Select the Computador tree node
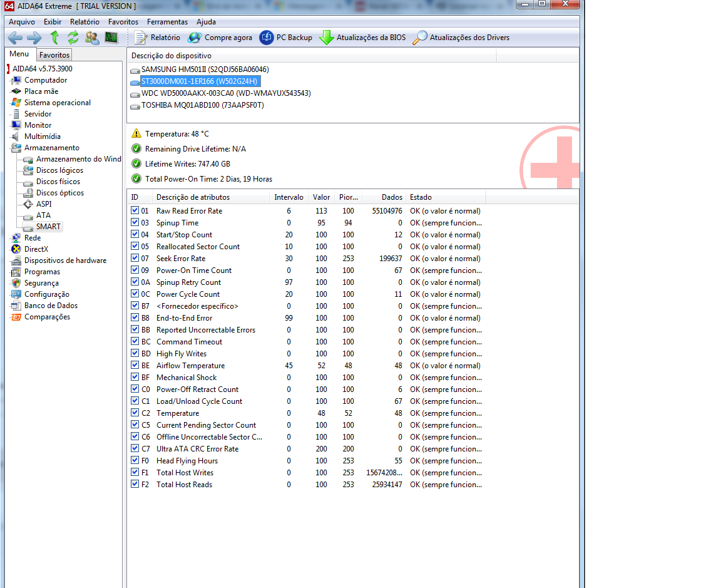The image size is (721, 588). tap(46, 80)
